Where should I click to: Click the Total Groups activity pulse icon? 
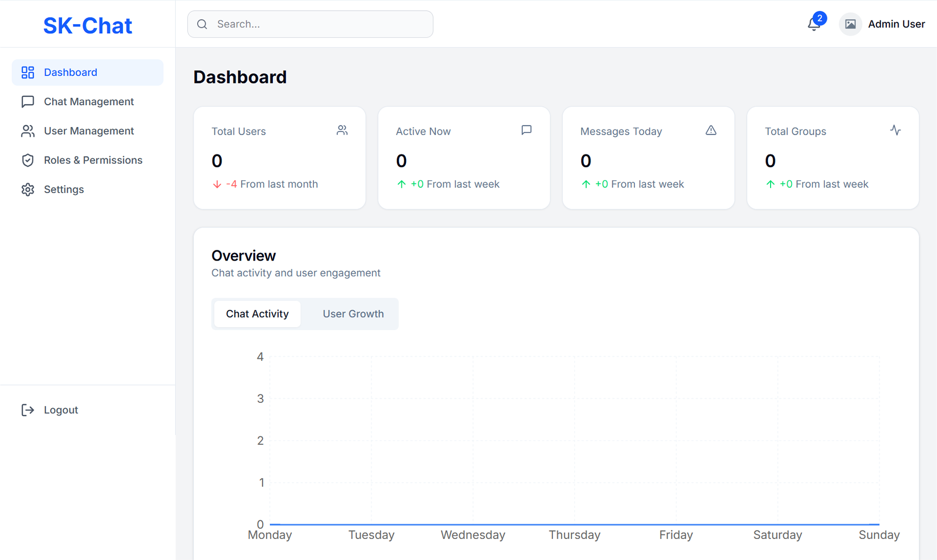click(895, 131)
